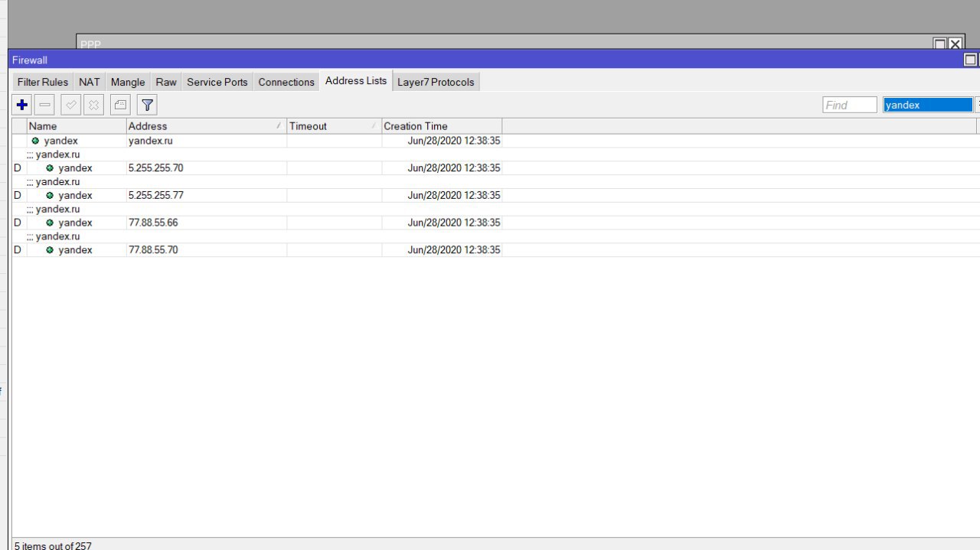
Task: Maximize the Firewall window
Action: click(970, 60)
